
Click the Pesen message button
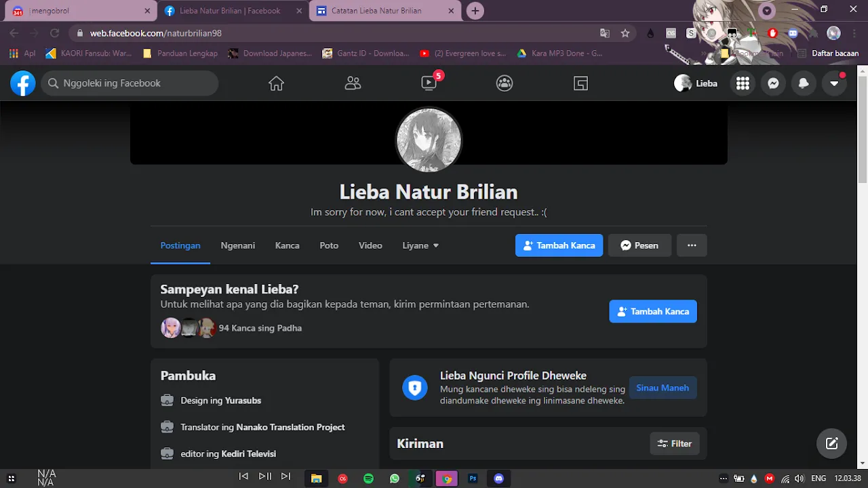pos(639,245)
